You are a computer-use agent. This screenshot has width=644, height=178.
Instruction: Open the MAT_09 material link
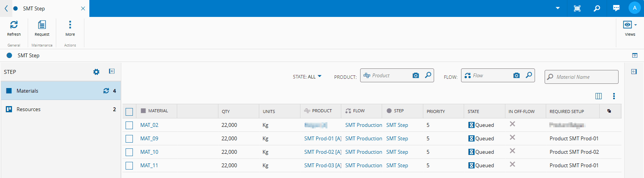pyautogui.click(x=149, y=139)
